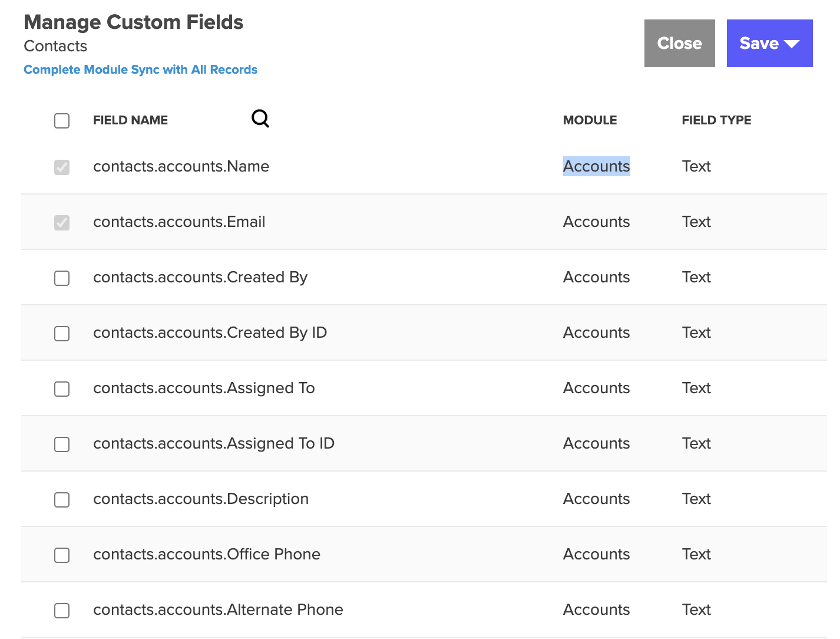
Task: Click highlighted Accounts cell in Name row
Action: tap(596, 166)
